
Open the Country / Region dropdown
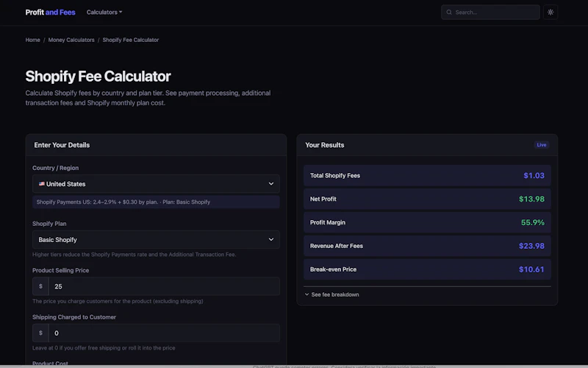coord(156,184)
